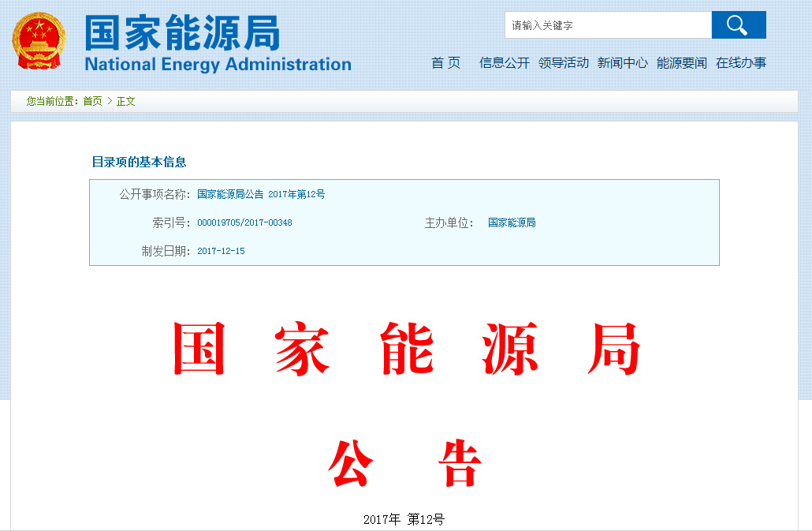Click the National Energy Administration English title
The width and height of the screenshot is (812, 531).
[x=218, y=65]
